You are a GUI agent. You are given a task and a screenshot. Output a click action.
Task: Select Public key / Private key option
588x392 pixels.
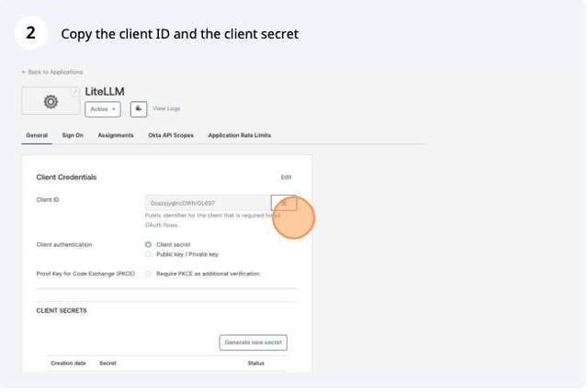click(x=148, y=254)
